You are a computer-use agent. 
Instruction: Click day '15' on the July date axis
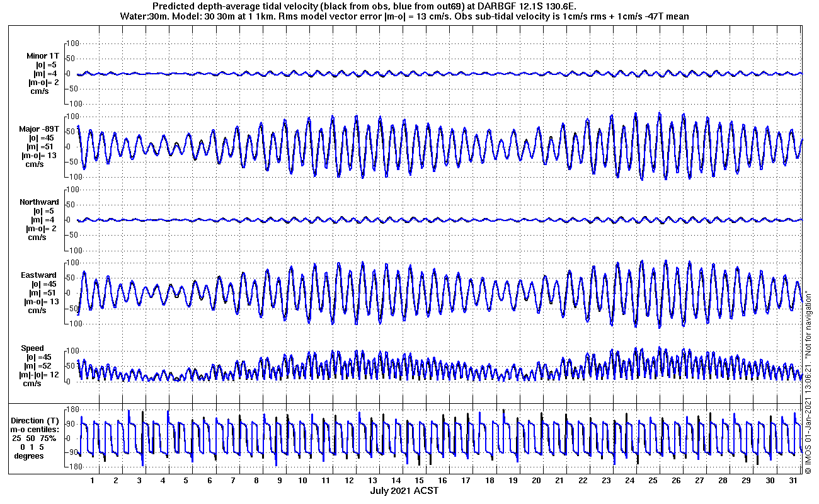[x=419, y=480]
